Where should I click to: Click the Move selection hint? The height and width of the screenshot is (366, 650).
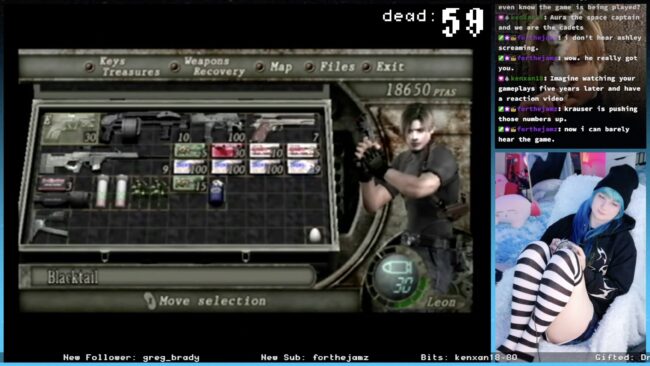click(205, 301)
